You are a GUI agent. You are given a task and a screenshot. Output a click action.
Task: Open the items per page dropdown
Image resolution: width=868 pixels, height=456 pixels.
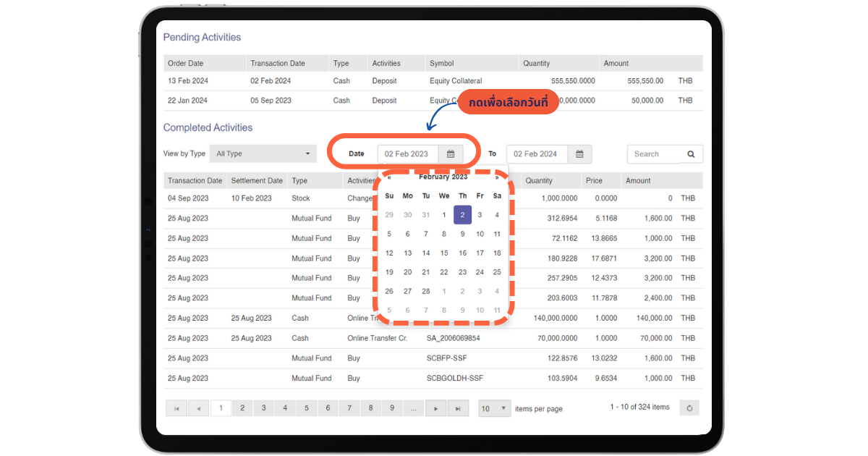[495, 409]
